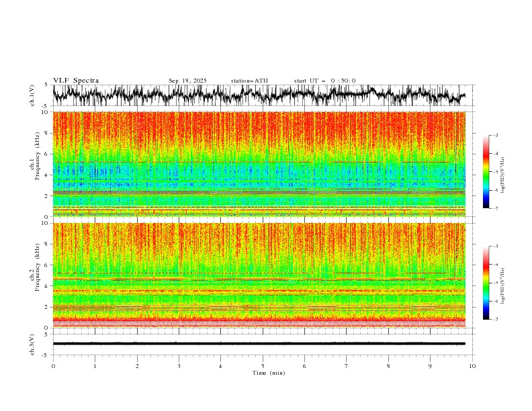Click the 'VLF Spectra' title text
The height and width of the screenshot is (411, 532).
76,81
